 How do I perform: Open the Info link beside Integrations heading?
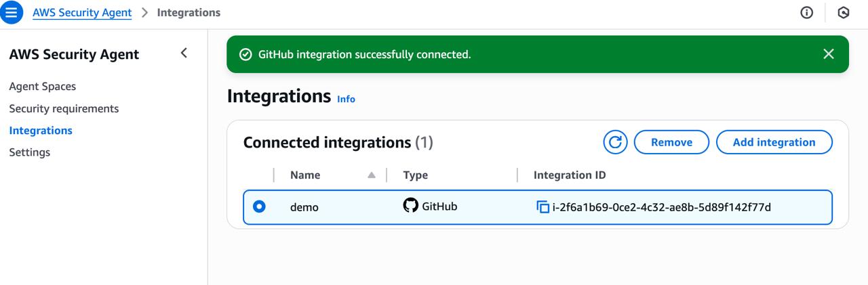click(x=346, y=99)
